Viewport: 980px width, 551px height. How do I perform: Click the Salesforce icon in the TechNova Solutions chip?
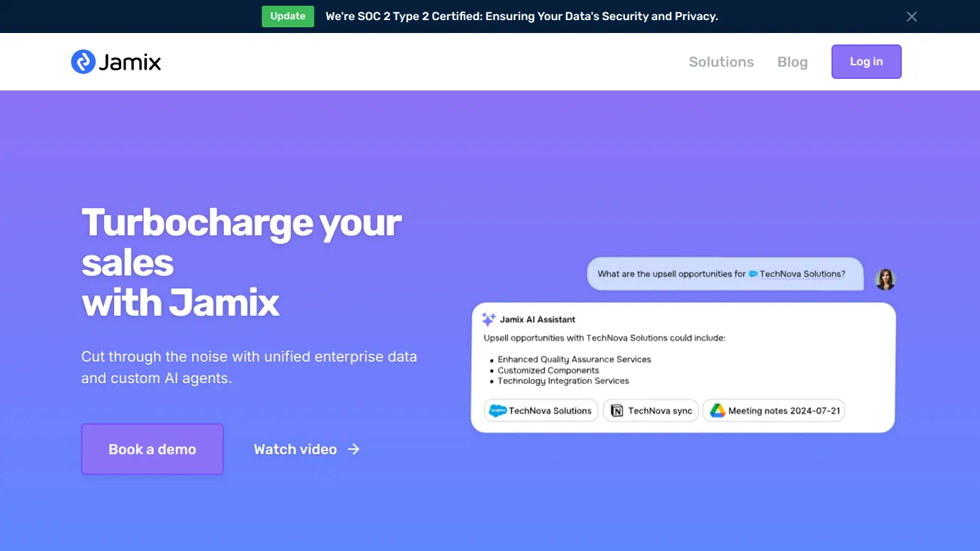(x=497, y=410)
